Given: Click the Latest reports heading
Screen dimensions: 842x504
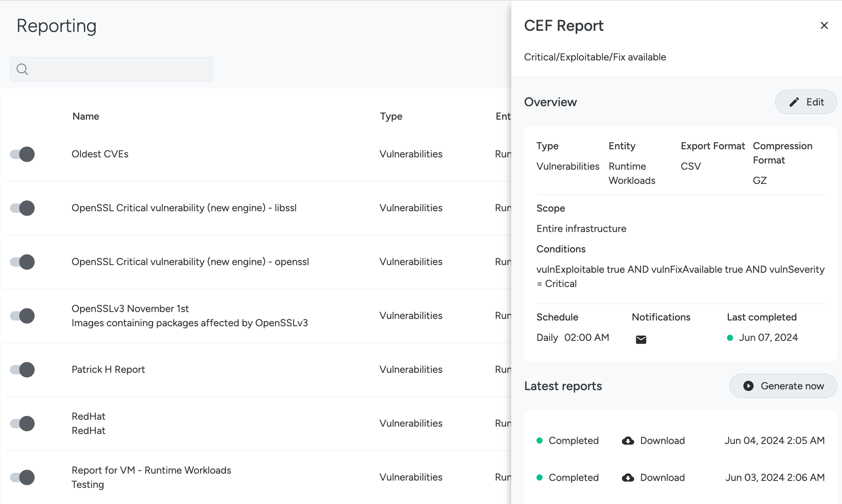Looking at the screenshot, I should [563, 386].
